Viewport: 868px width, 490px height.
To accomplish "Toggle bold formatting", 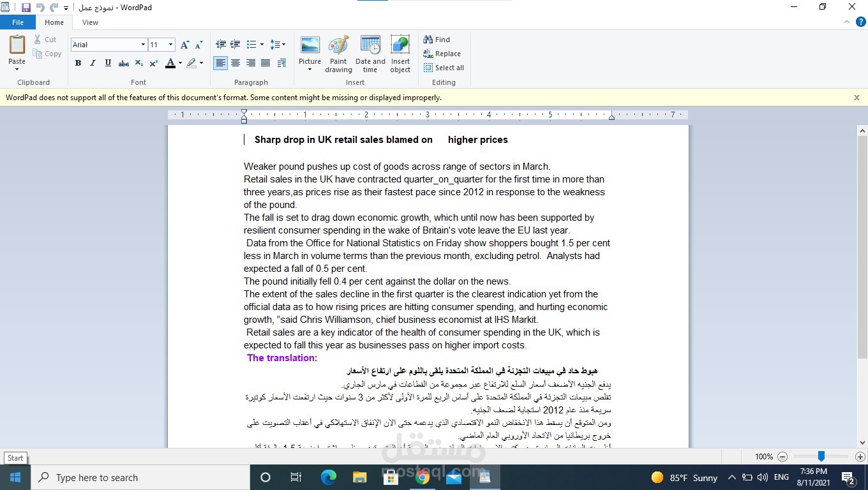I will click(78, 63).
